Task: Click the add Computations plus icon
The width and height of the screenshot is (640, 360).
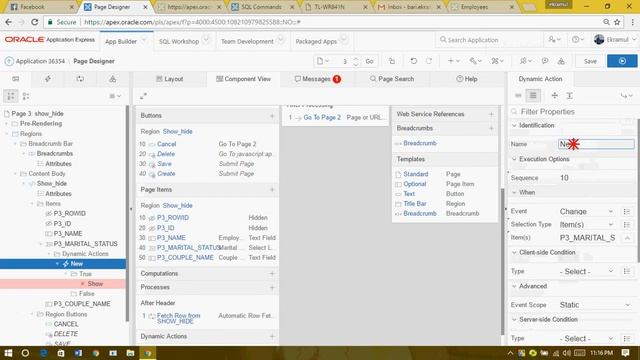Action: pyautogui.click(x=272, y=273)
